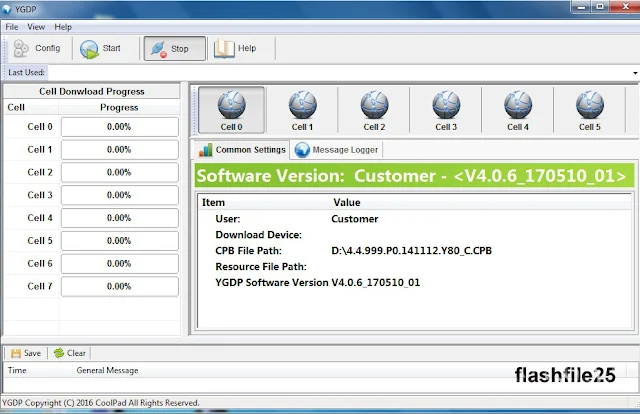Click the green Software Version banner
The height and width of the screenshot is (414, 640).
414,176
